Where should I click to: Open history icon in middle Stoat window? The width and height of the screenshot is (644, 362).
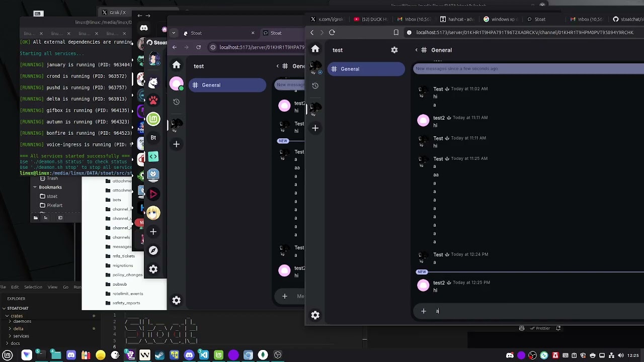click(176, 102)
